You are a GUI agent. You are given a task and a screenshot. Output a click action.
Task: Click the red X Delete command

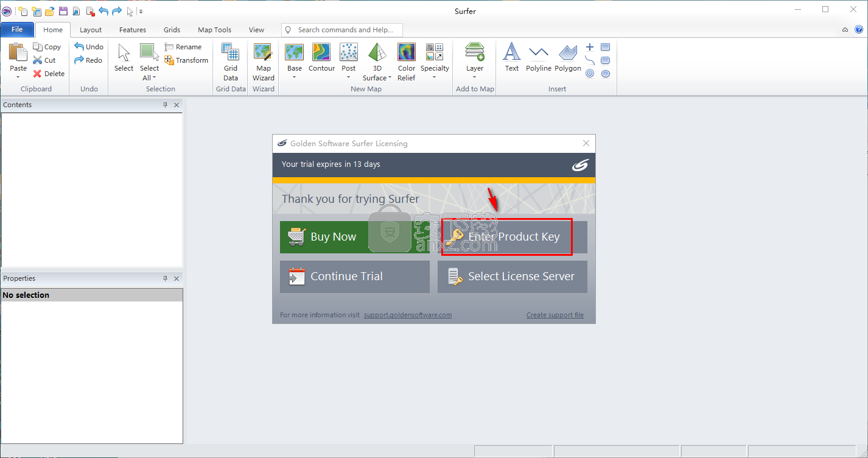(x=49, y=74)
